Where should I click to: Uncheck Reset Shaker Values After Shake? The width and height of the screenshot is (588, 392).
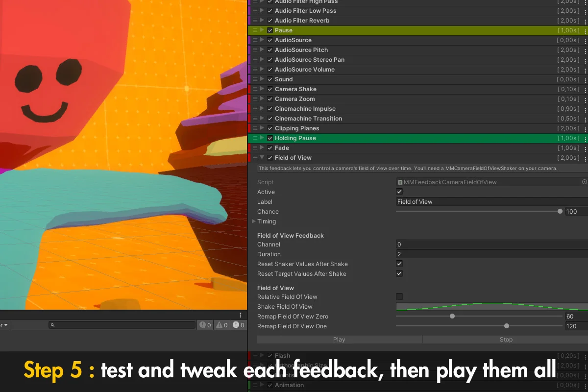(x=399, y=264)
